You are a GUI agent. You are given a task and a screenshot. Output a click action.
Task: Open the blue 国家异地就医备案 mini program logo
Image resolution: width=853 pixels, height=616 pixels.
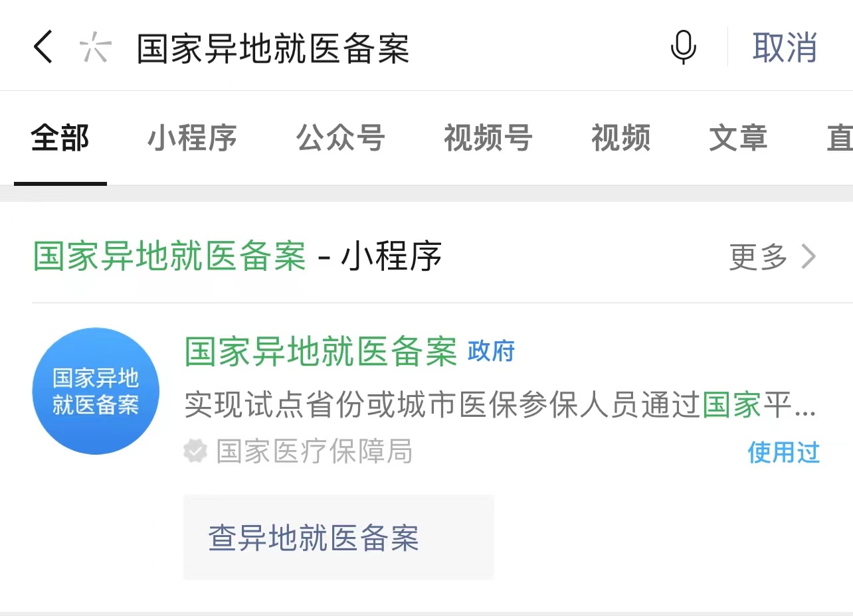[x=96, y=391]
